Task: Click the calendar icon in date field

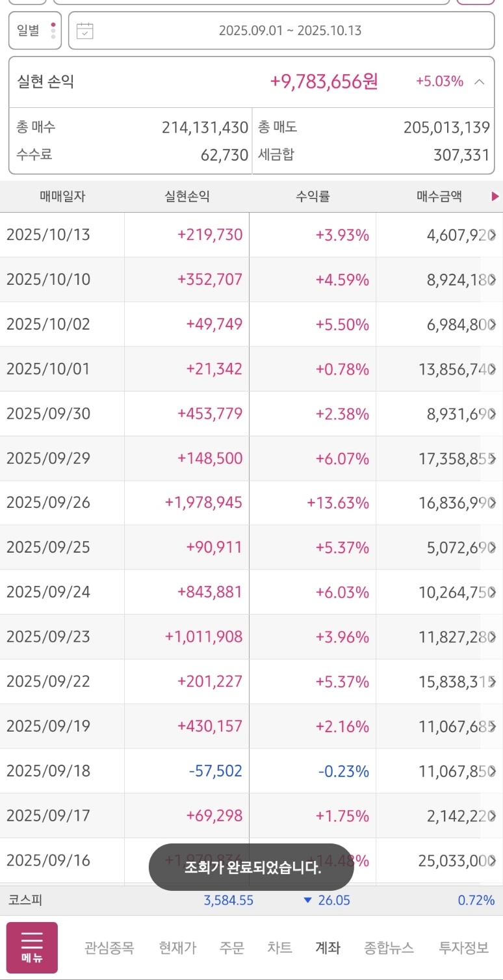Action: coord(85,31)
